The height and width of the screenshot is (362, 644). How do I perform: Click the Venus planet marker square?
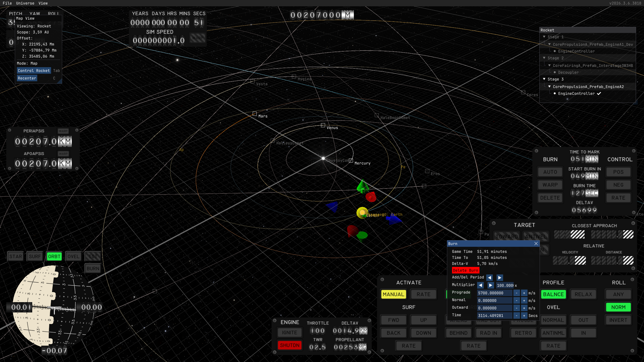pyautogui.click(x=323, y=125)
